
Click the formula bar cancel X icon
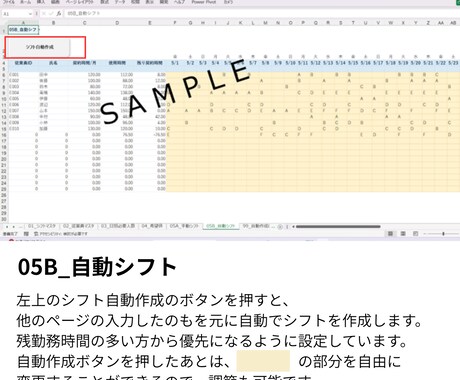click(x=44, y=14)
